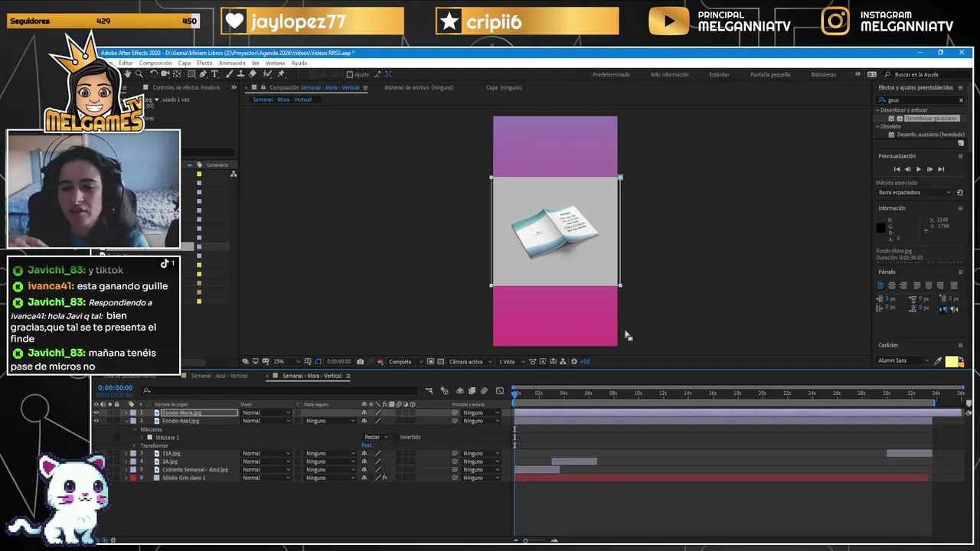The image size is (980, 551).
Task: Open the Completa resolution dropdown
Action: pos(406,361)
